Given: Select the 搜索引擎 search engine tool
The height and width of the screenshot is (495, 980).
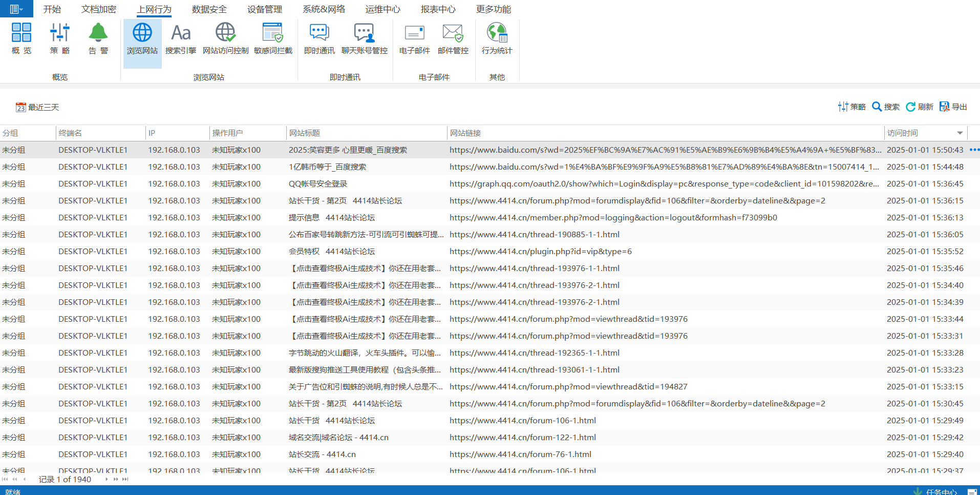Looking at the screenshot, I should pyautogui.click(x=181, y=38).
